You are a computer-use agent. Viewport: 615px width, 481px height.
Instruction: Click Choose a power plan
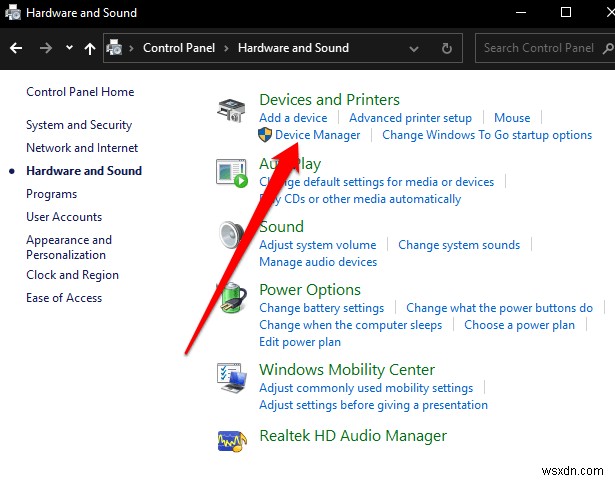519,325
